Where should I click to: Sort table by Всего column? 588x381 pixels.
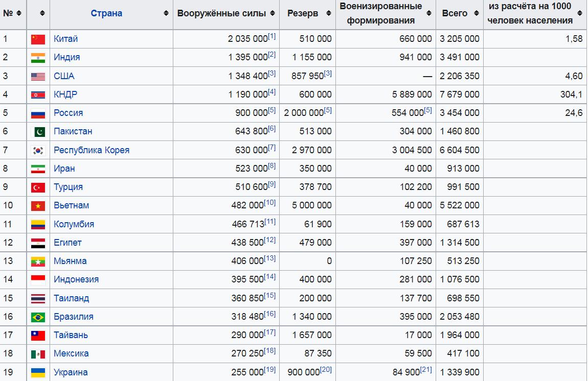[477, 13]
